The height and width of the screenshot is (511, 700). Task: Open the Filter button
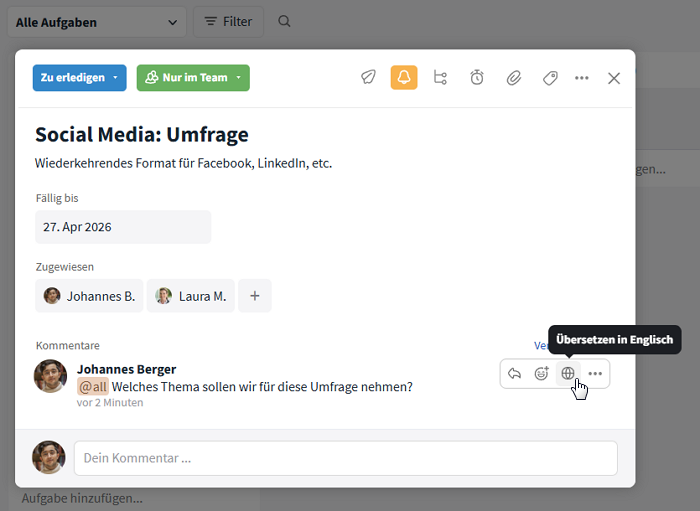point(228,22)
